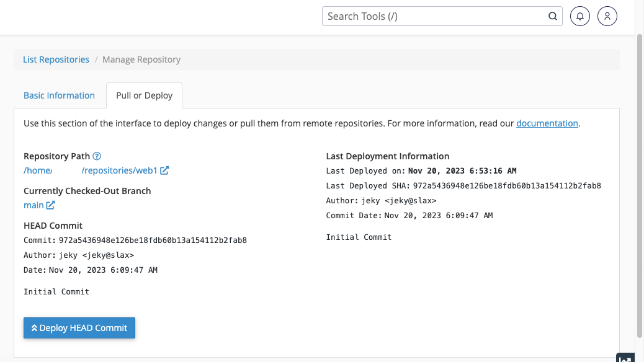This screenshot has width=644, height=362.
Task: Open the user account menu icon
Action: click(607, 17)
